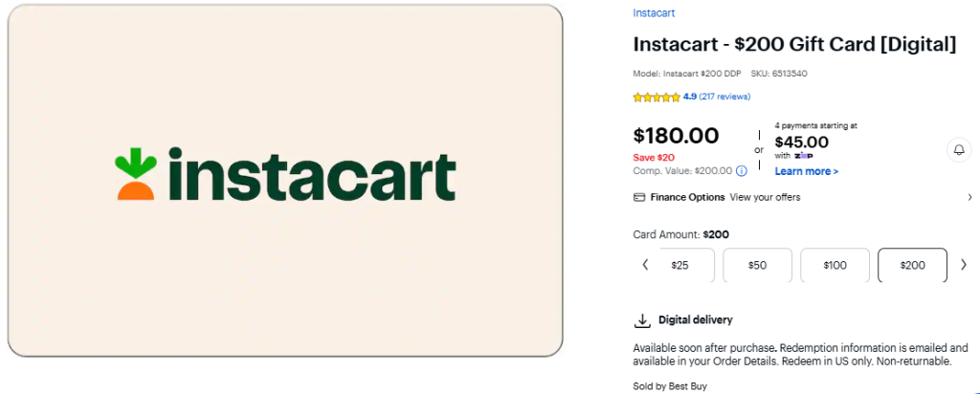This screenshot has width=980, height=394.
Task: Open the Instacart gift card image
Action: (x=285, y=181)
